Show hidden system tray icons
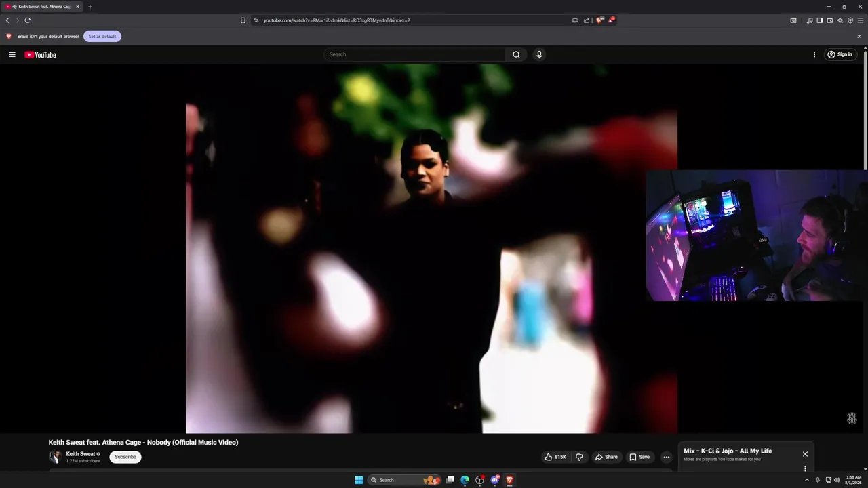 click(806, 480)
